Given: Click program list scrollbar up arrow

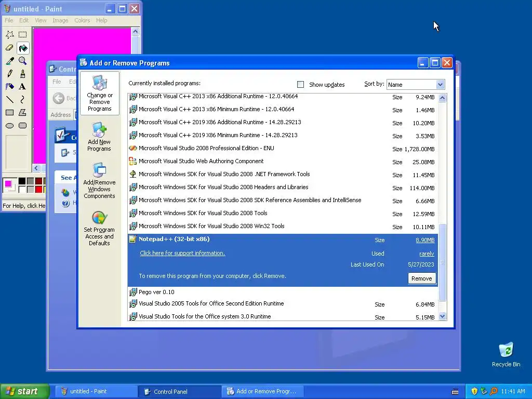Looking at the screenshot, I should pyautogui.click(x=442, y=98).
